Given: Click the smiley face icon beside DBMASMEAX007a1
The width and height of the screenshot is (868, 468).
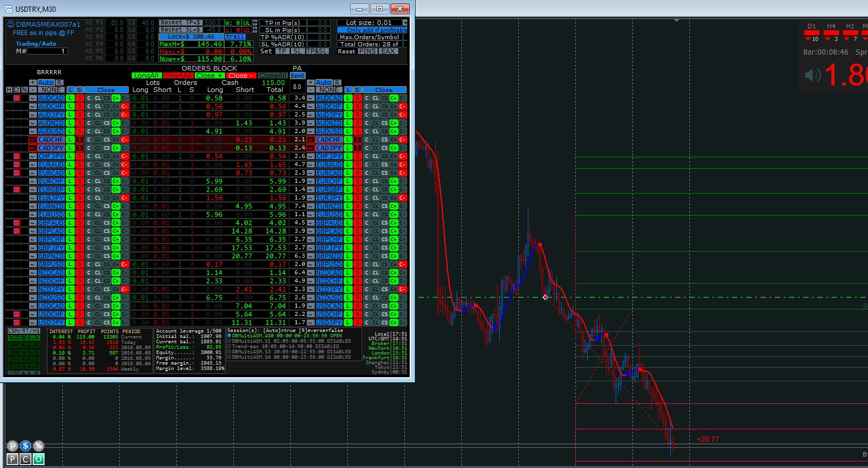Looking at the screenshot, I should point(11,24).
